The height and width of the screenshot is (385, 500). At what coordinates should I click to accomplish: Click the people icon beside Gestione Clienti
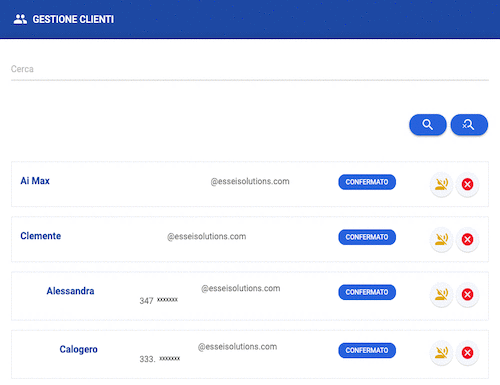tap(20, 19)
